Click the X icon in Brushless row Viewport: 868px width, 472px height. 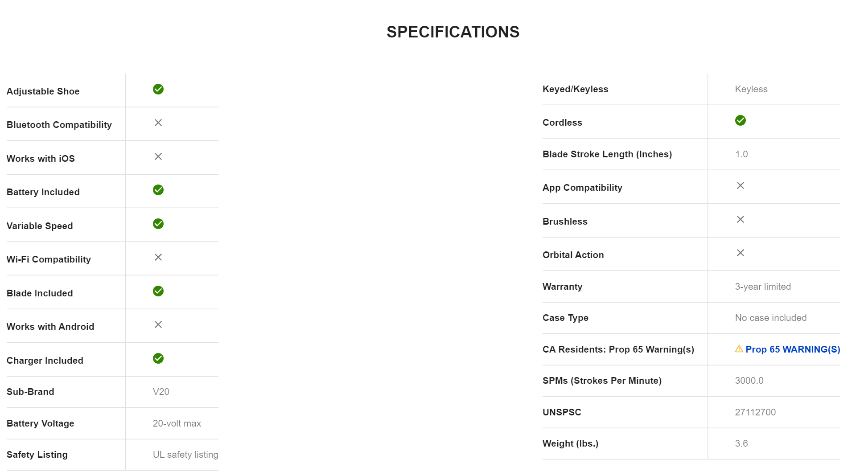(740, 219)
